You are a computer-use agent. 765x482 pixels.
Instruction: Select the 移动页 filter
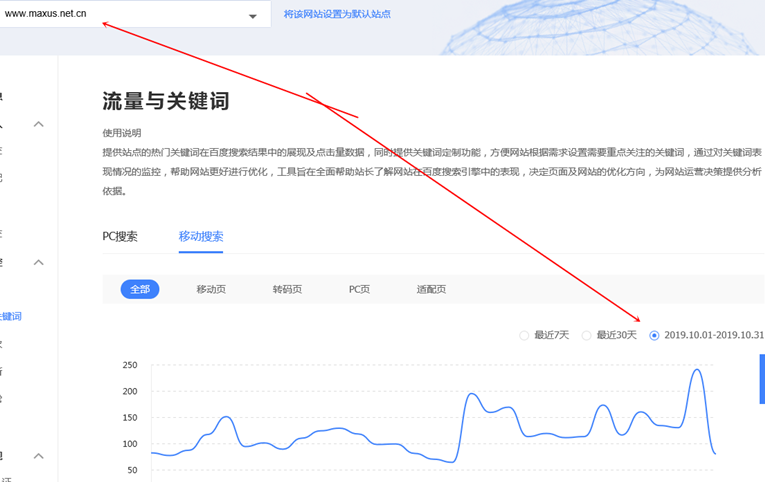211,289
